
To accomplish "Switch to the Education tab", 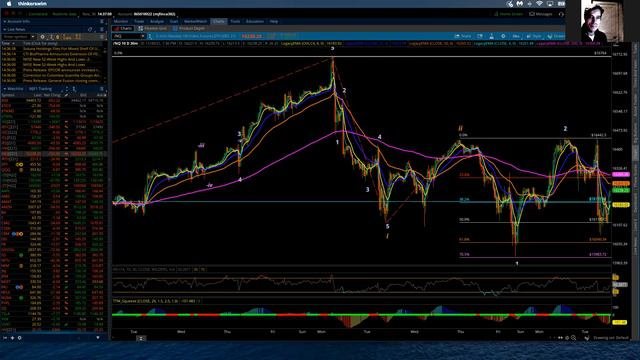I will 255,21.
